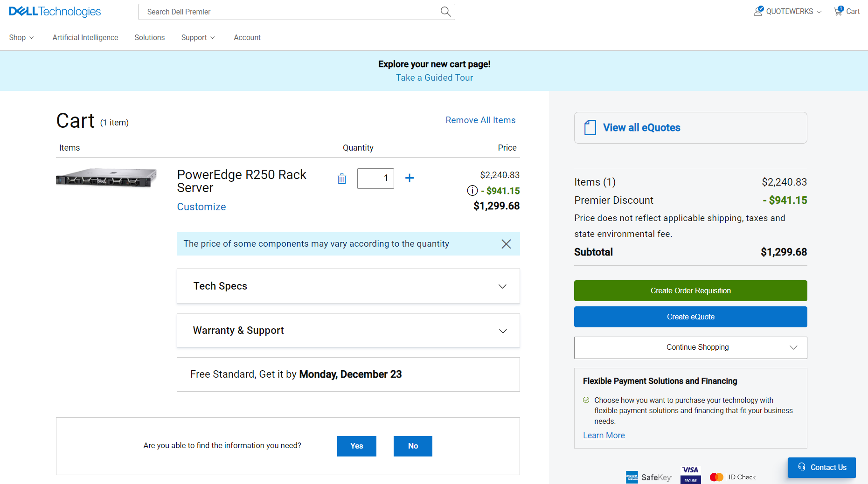Open Contact Us chat button
This screenshot has width=868, height=484.
[x=822, y=467]
